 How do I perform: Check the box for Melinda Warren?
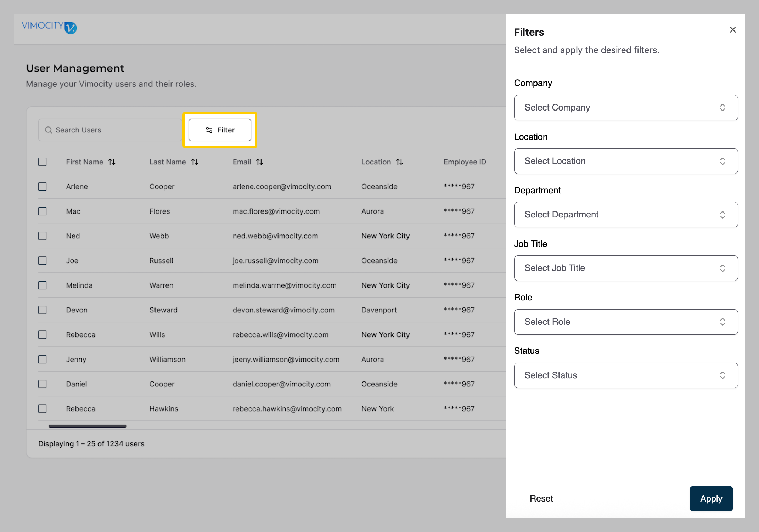43,285
